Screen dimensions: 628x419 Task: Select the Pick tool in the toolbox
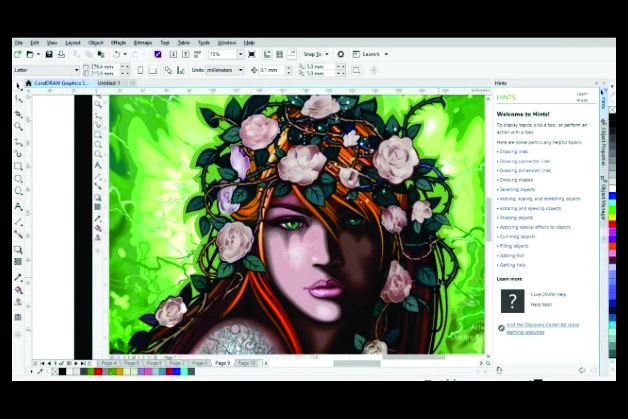pyautogui.click(x=18, y=87)
